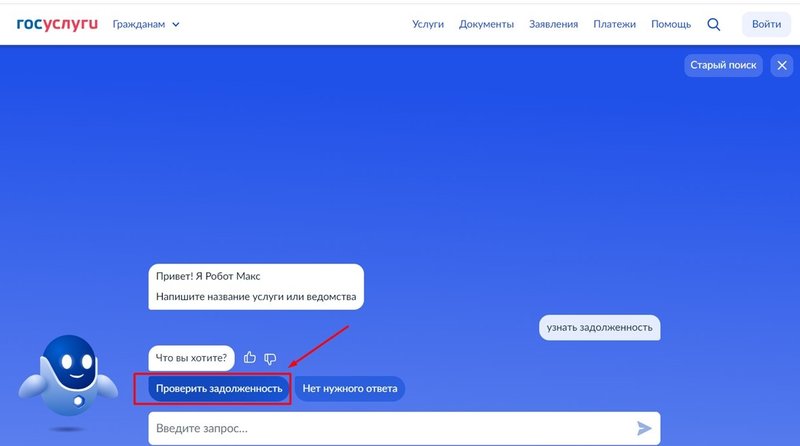Close the chat search overlay
Viewport: 800px width, 446px height.
782,65
